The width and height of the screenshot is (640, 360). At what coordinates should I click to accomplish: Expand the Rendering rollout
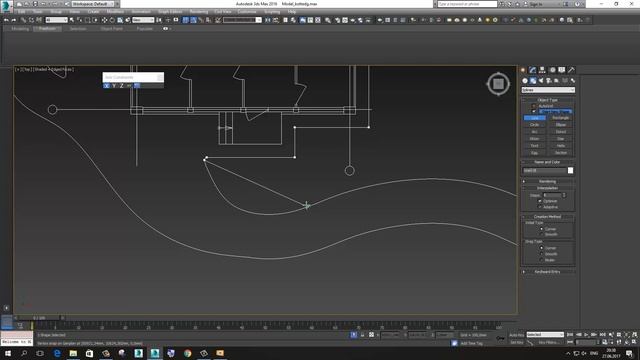click(548, 181)
